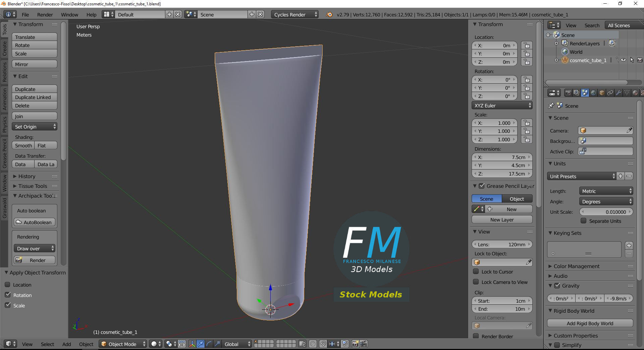The height and width of the screenshot is (350, 644).
Task: Open the Modifiers properties tab (wrench icon)
Action: point(619,93)
